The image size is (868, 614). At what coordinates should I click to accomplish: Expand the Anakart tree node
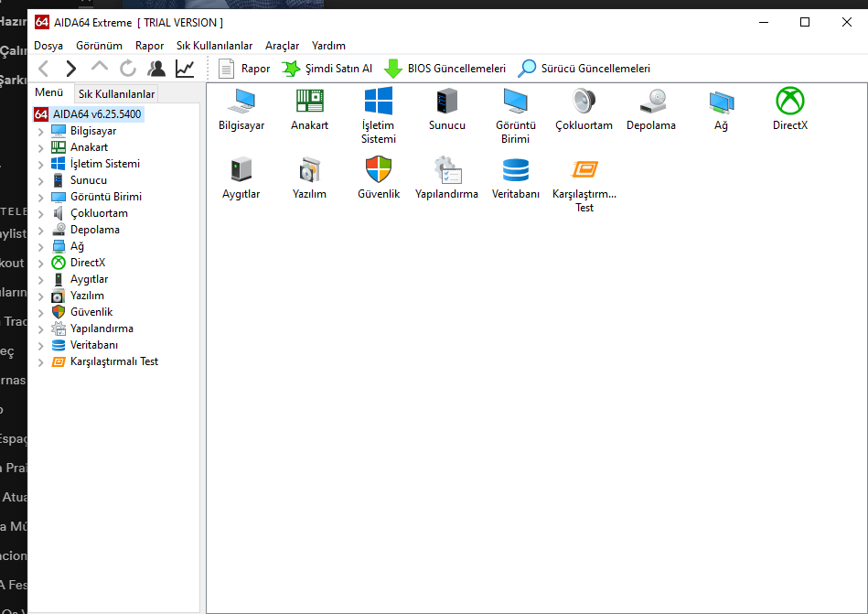(x=41, y=148)
